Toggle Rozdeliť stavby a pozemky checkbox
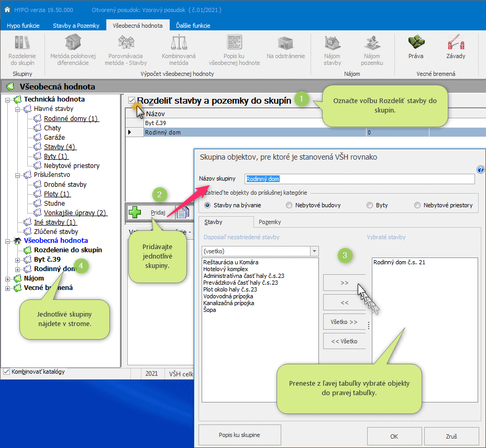Image resolution: width=486 pixels, height=448 pixels. (132, 100)
